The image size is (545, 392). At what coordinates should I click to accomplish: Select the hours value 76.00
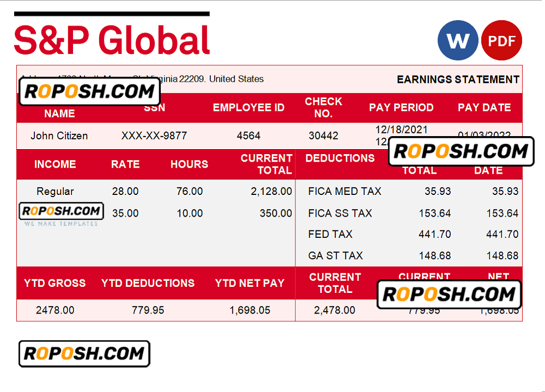point(190,191)
